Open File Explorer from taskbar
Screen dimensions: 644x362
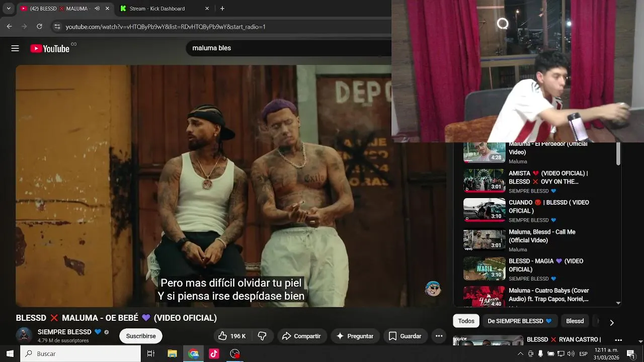172,353
